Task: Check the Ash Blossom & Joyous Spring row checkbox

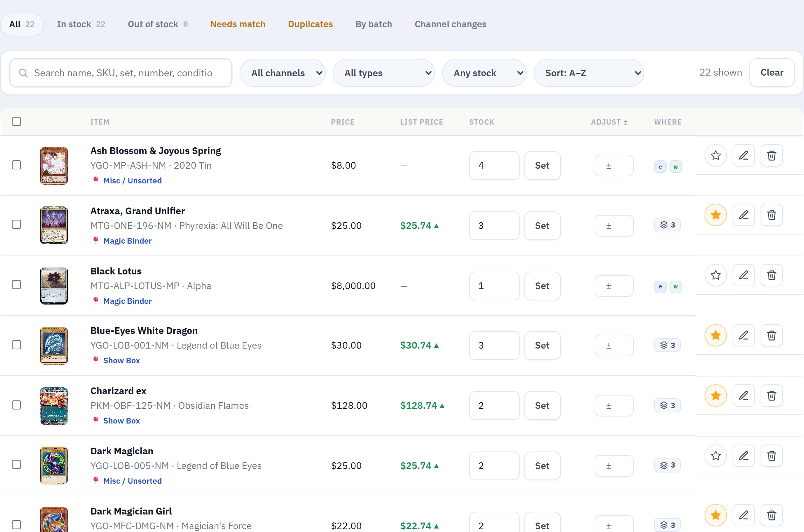Action: point(16,165)
